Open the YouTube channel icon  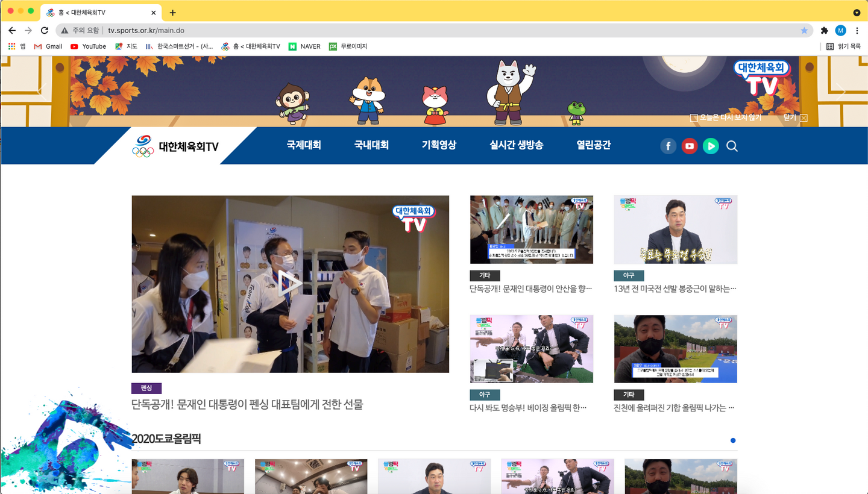[689, 146]
